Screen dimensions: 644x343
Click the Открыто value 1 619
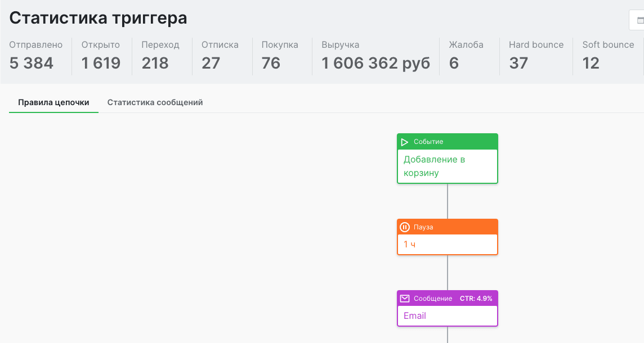tap(101, 63)
